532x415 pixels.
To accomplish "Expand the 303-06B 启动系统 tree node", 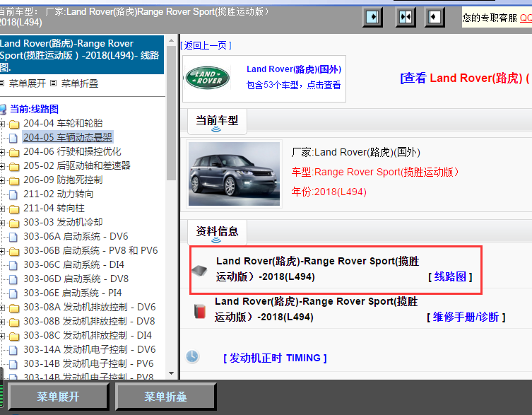I will (2, 251).
